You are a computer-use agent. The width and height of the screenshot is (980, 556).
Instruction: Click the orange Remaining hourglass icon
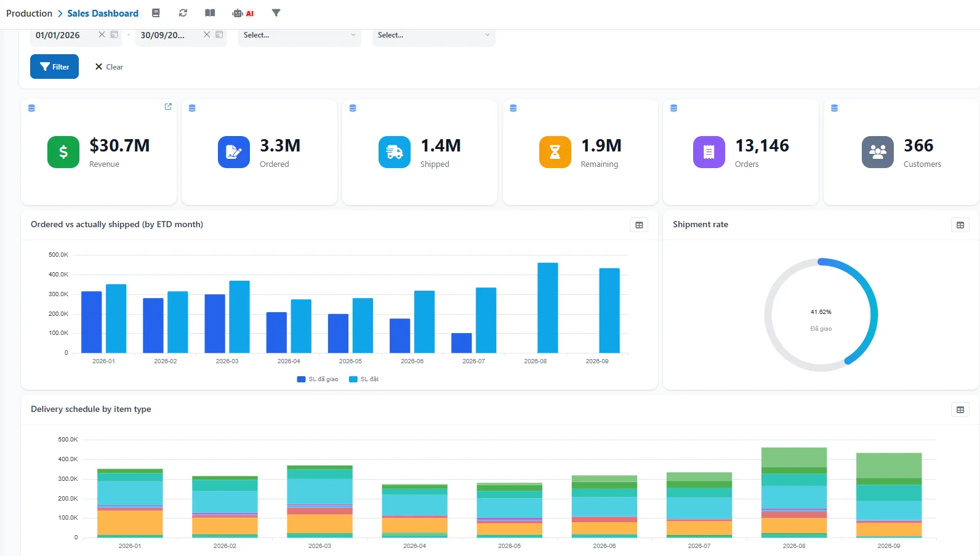coord(555,152)
